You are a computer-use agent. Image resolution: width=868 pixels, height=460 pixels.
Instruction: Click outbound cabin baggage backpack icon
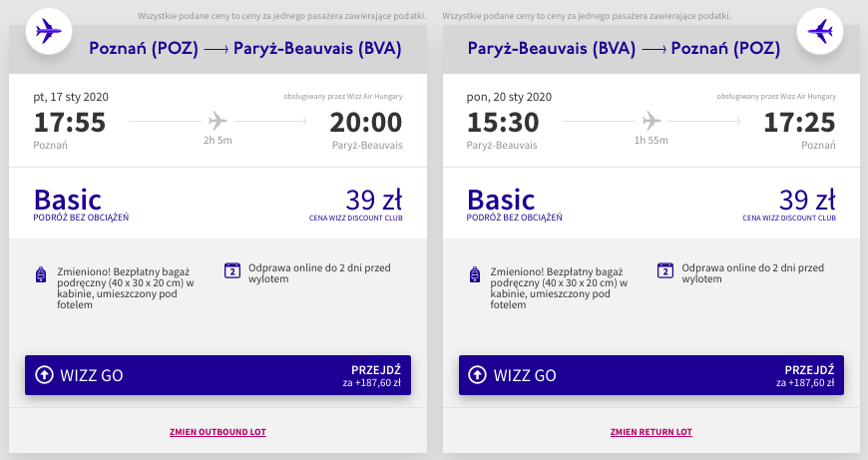pyautogui.click(x=40, y=274)
